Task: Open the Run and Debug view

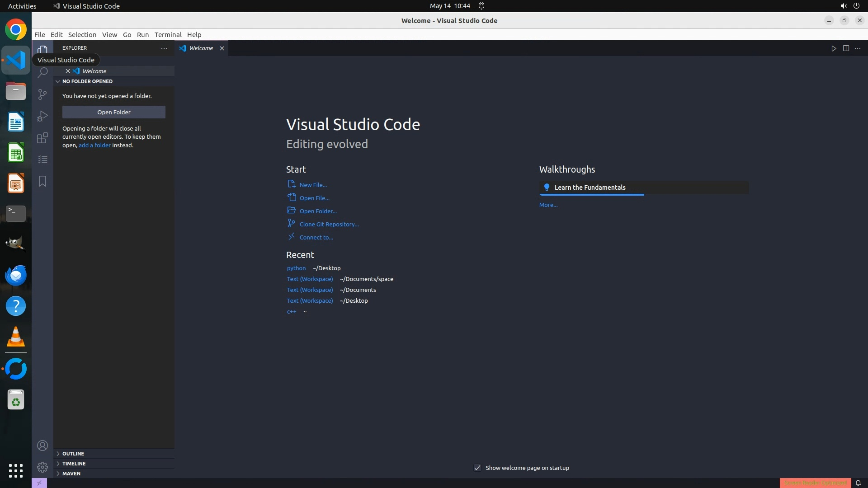Action: click(42, 116)
